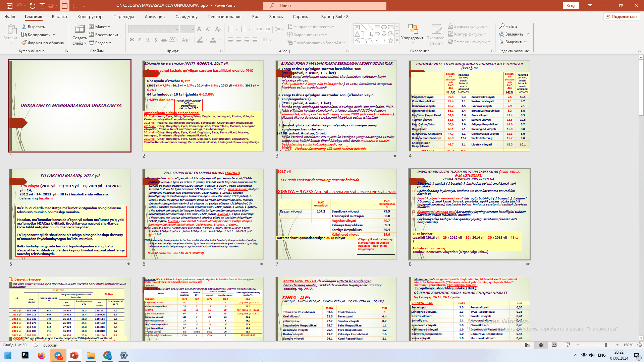644x362 pixels.
Task: Toggle strikethrough formatting
Action: click(x=164, y=40)
